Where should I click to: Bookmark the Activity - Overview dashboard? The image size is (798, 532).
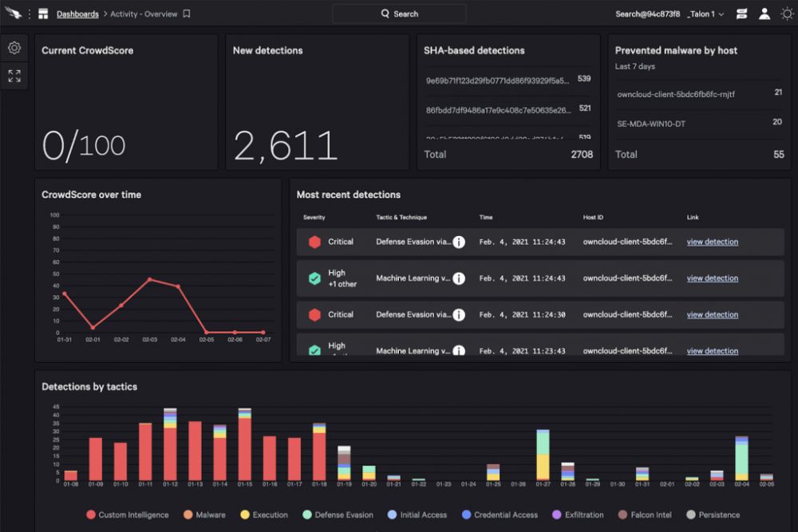point(187,14)
